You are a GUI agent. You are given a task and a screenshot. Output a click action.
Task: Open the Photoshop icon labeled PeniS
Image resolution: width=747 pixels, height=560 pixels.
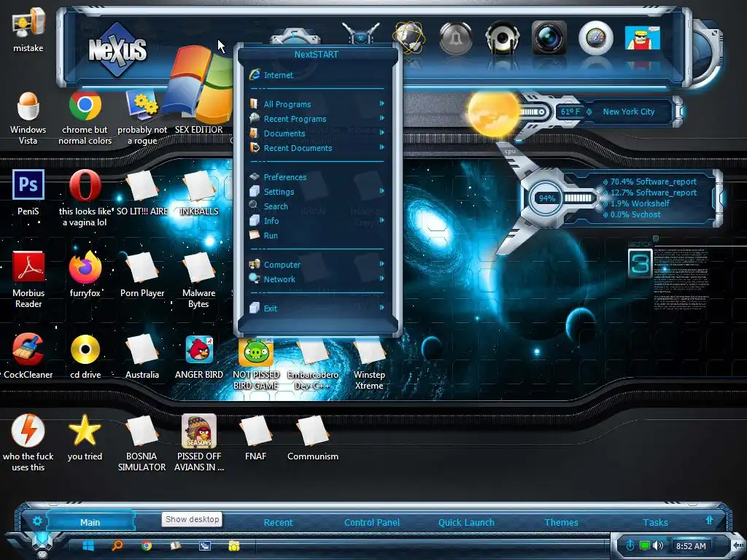pyautogui.click(x=28, y=184)
